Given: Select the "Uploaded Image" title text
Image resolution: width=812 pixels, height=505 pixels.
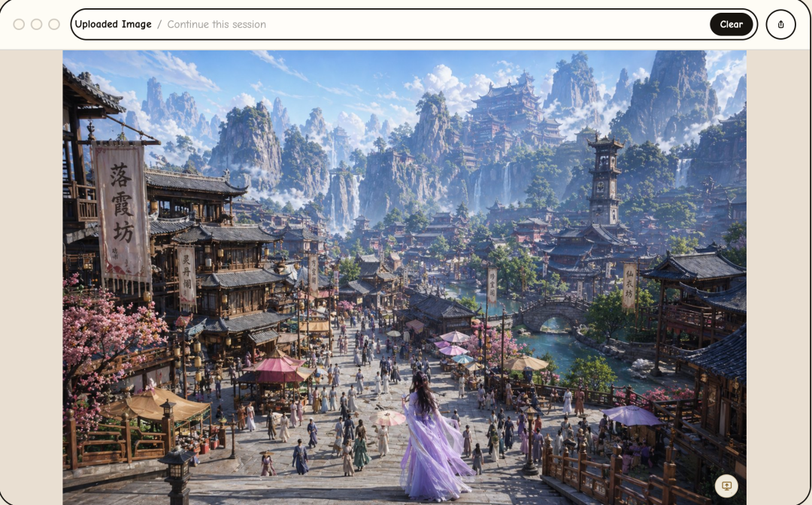Looking at the screenshot, I should click(114, 24).
